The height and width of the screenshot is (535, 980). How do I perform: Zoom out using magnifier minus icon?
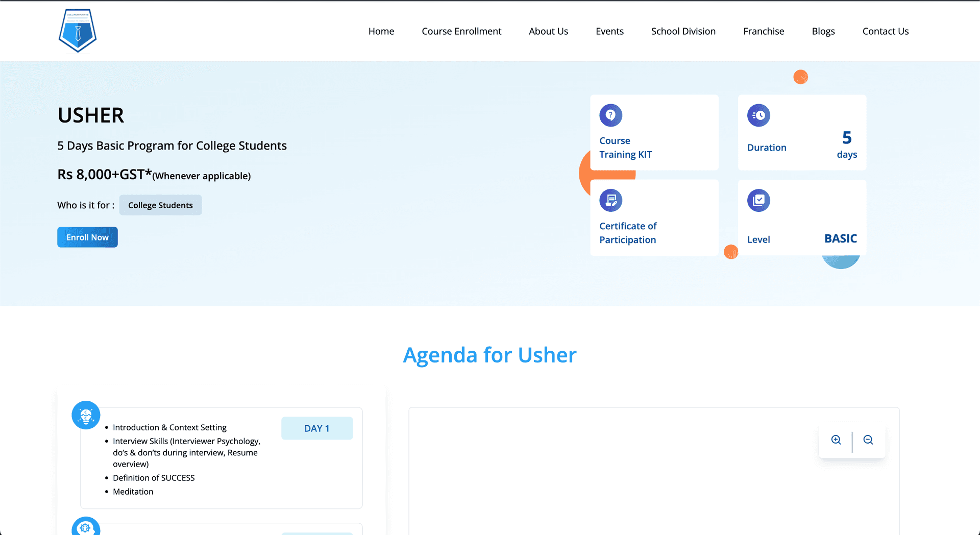coord(868,440)
